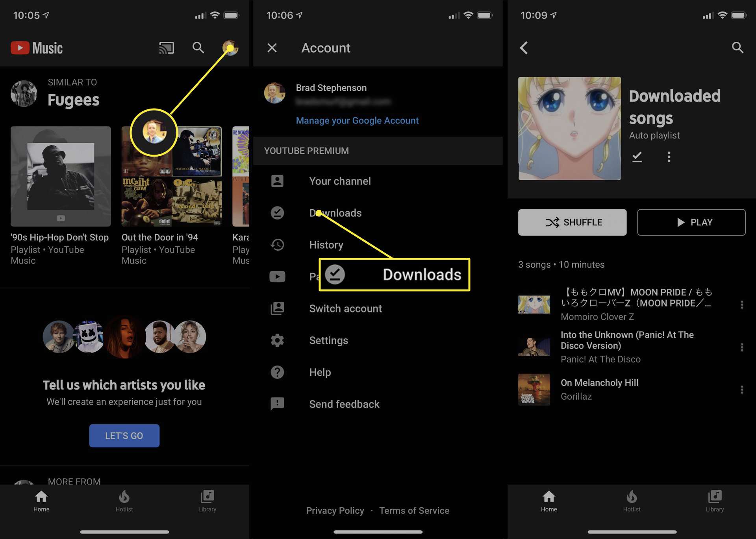Image resolution: width=756 pixels, height=539 pixels.
Task: Tap the Brad Stephenson account avatar
Action: [x=274, y=93]
